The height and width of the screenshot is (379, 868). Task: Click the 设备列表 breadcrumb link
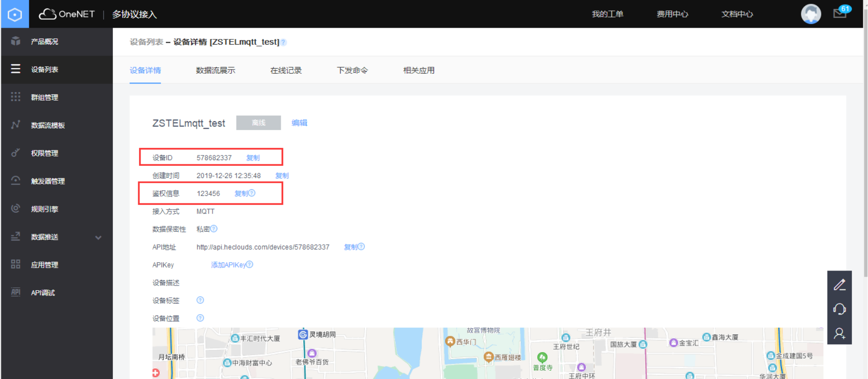pyautogui.click(x=146, y=42)
